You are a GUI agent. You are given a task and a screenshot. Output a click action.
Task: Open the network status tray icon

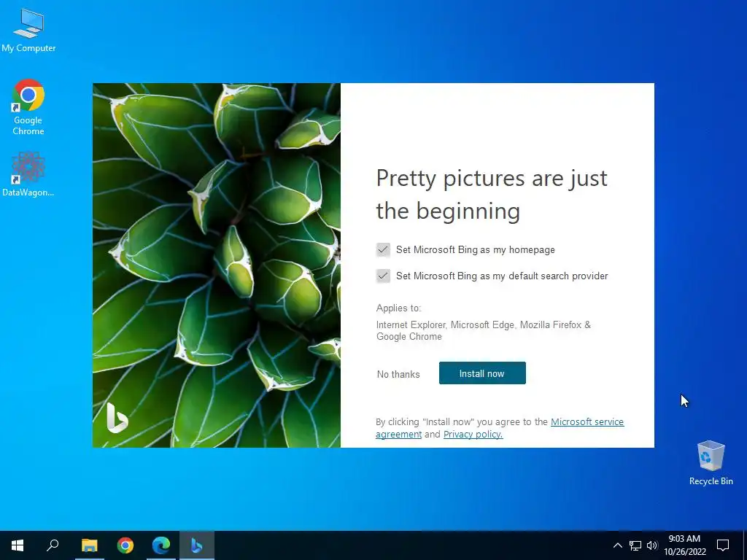coord(635,545)
